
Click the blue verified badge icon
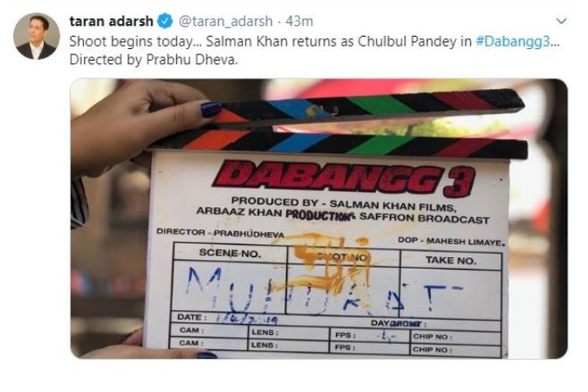point(165,21)
